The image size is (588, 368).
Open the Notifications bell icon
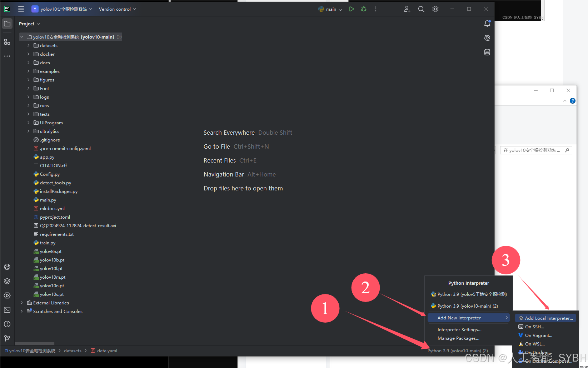pos(487,24)
